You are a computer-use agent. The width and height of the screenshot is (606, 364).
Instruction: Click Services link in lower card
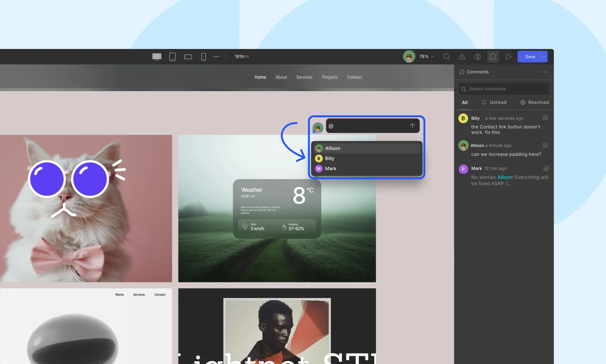(139, 295)
